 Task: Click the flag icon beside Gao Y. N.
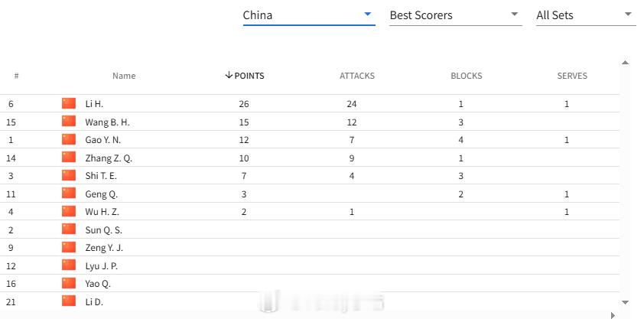coord(69,139)
